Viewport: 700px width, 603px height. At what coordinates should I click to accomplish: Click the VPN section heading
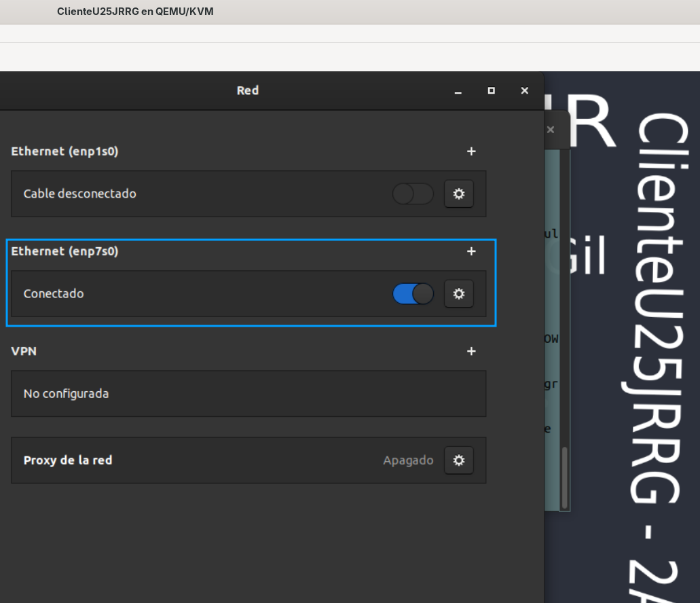click(24, 351)
